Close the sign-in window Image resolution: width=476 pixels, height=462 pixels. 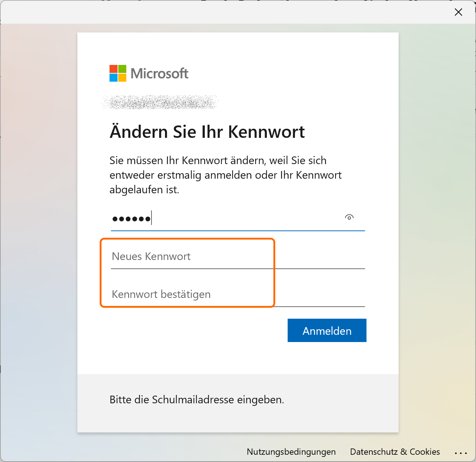[458, 12]
